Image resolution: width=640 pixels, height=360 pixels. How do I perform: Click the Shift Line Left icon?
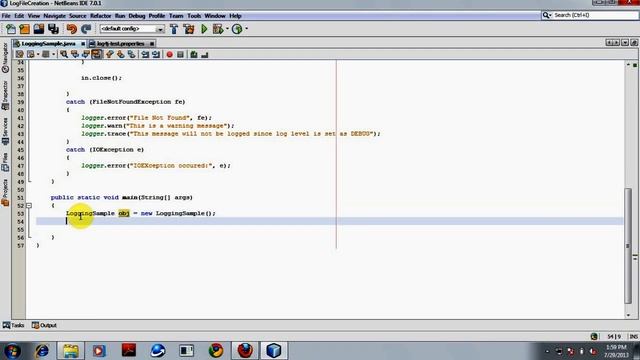pyautogui.click(x=145, y=54)
